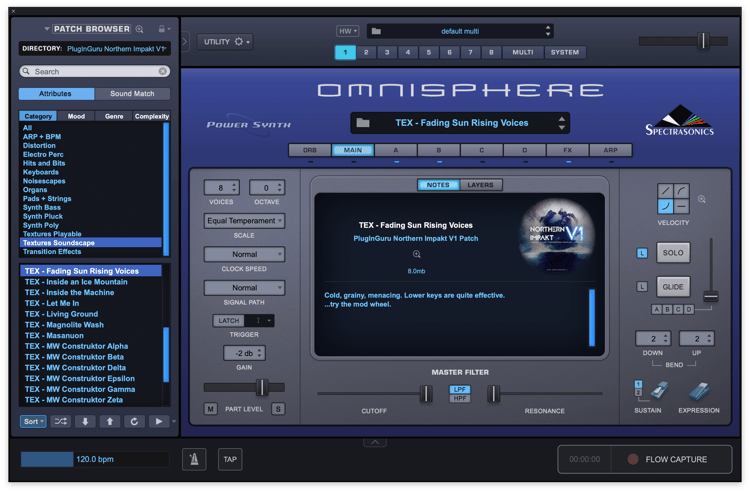Collapse browser with the side arrow
750x492 pixels.
click(185, 42)
